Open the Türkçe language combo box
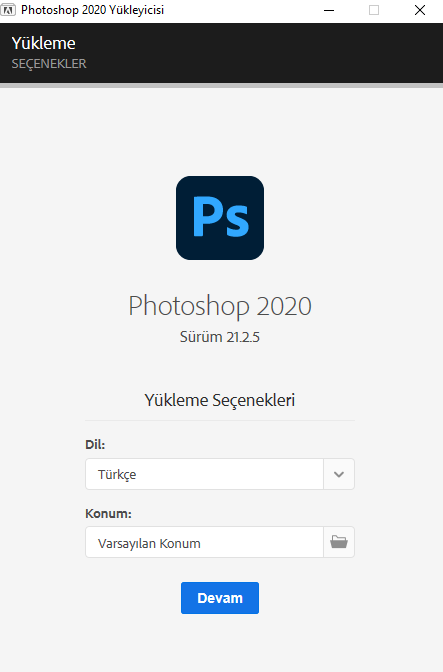The width and height of the screenshot is (443, 672). [x=220, y=474]
